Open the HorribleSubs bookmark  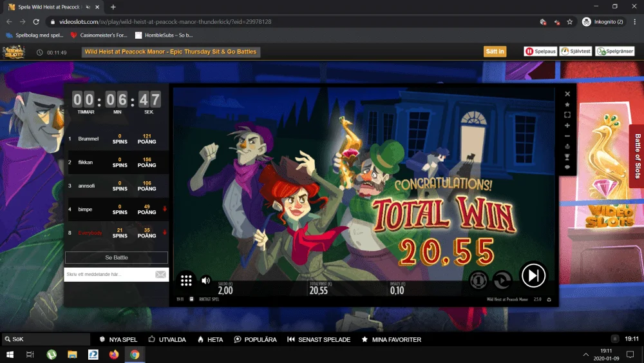(164, 35)
